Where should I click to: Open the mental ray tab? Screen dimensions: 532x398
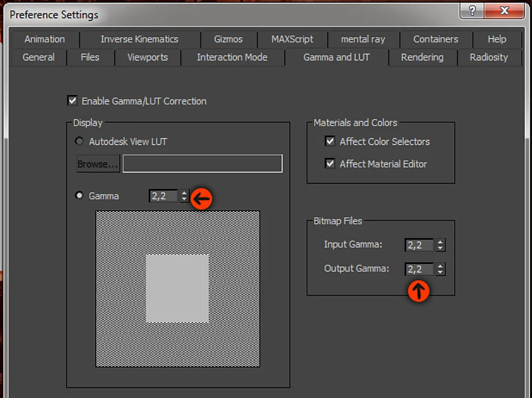(363, 40)
